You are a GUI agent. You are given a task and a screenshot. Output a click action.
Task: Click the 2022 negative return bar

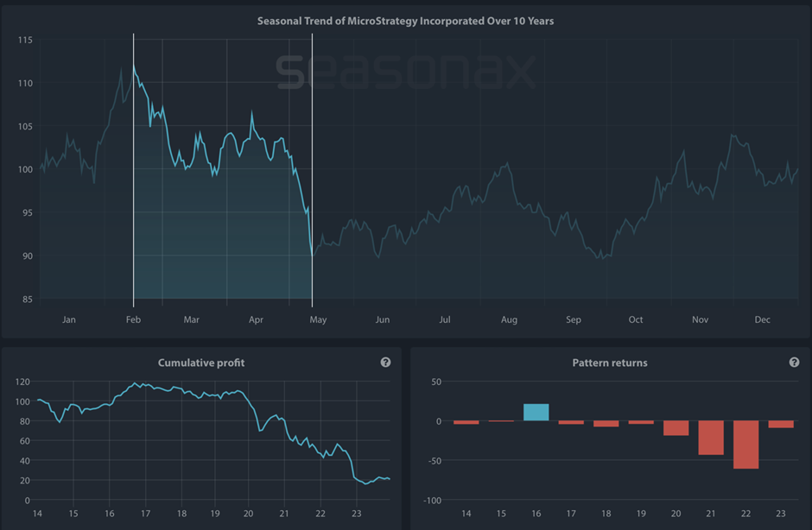coord(745,445)
